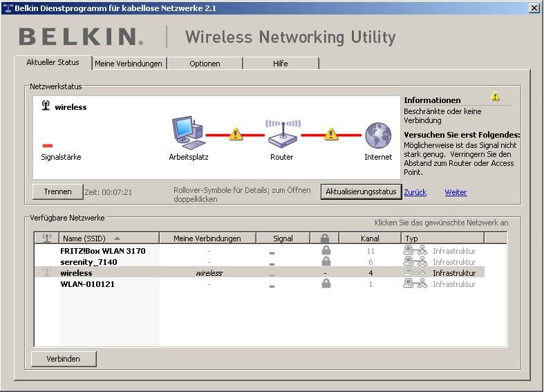This screenshot has height=392, width=544.
Task: Open the Optionen tab
Action: (205, 64)
